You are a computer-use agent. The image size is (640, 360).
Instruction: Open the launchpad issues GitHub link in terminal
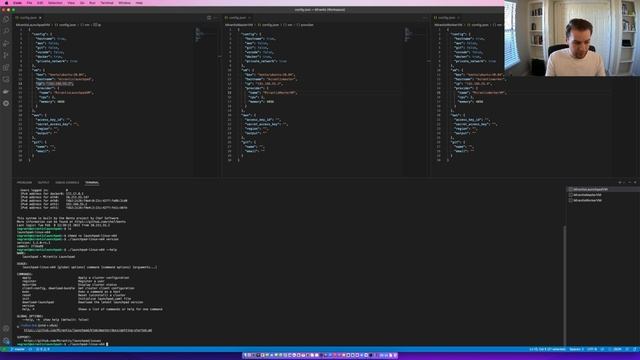point(62,340)
